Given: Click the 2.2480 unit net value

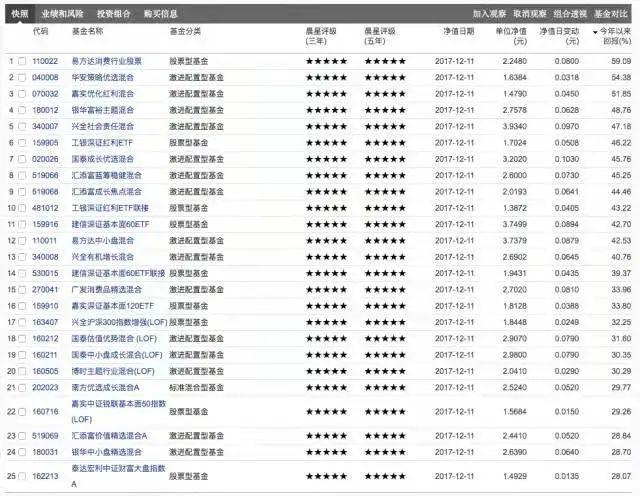Looking at the screenshot, I should tap(514, 61).
